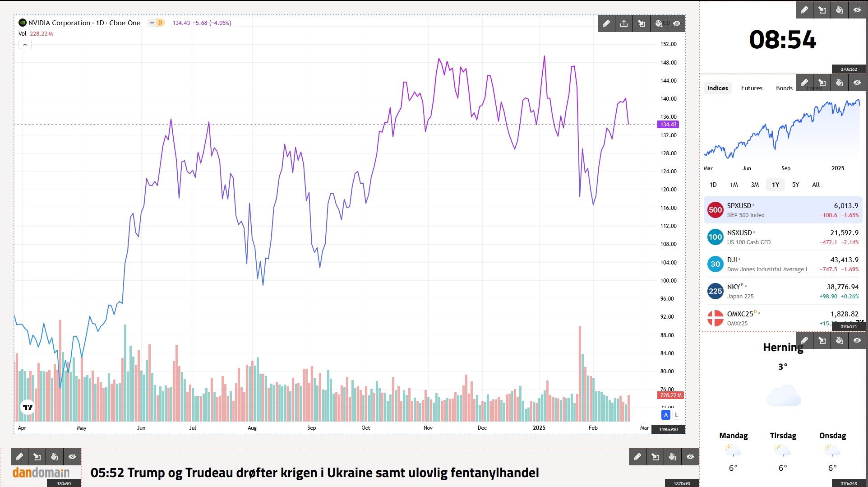Screen dimensions: 868x487
Task: Hide the Indices market widget using its eye icon
Action: tap(857, 83)
